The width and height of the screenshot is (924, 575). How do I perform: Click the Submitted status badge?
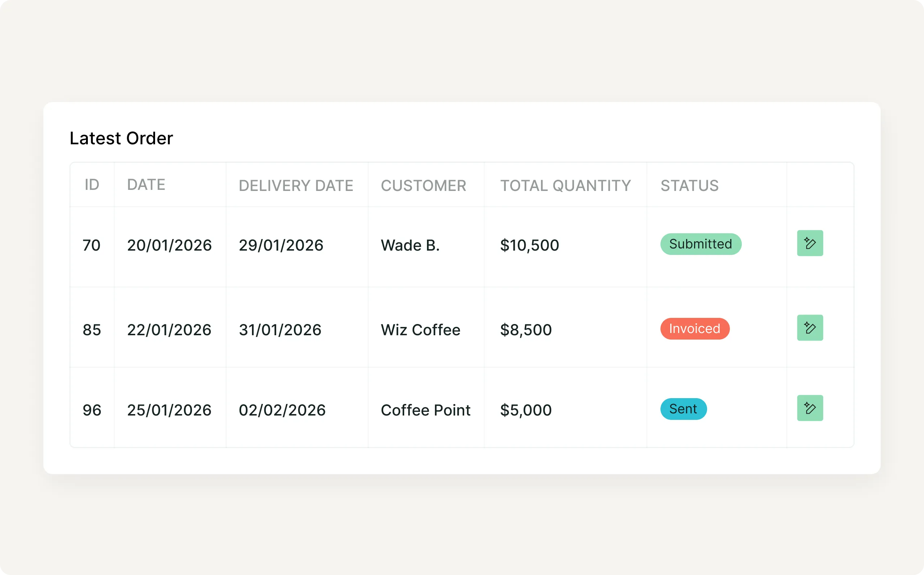coord(701,244)
